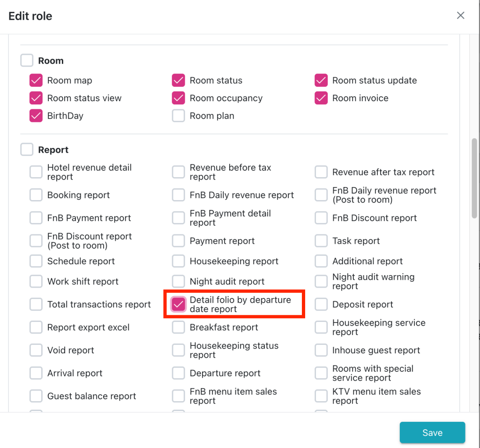This screenshot has height=448, width=480.
Task: Enable Revenue after tax report
Action: point(321,172)
